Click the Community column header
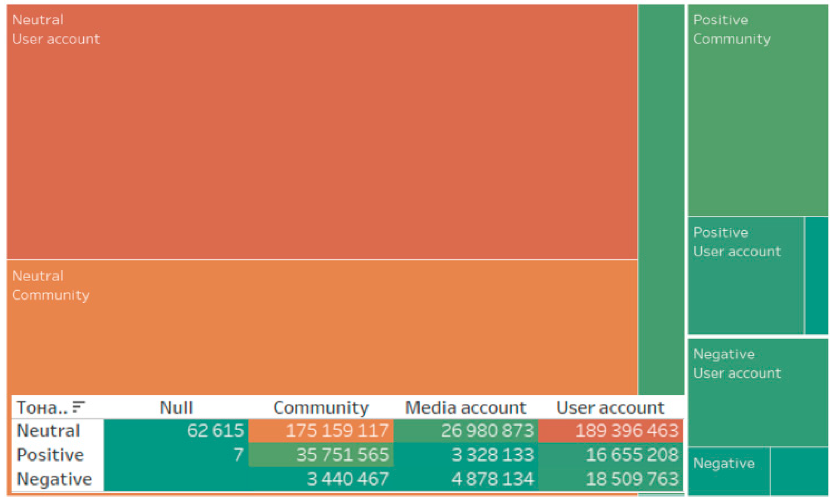Image resolution: width=834 pixels, height=504 pixels. point(321,407)
